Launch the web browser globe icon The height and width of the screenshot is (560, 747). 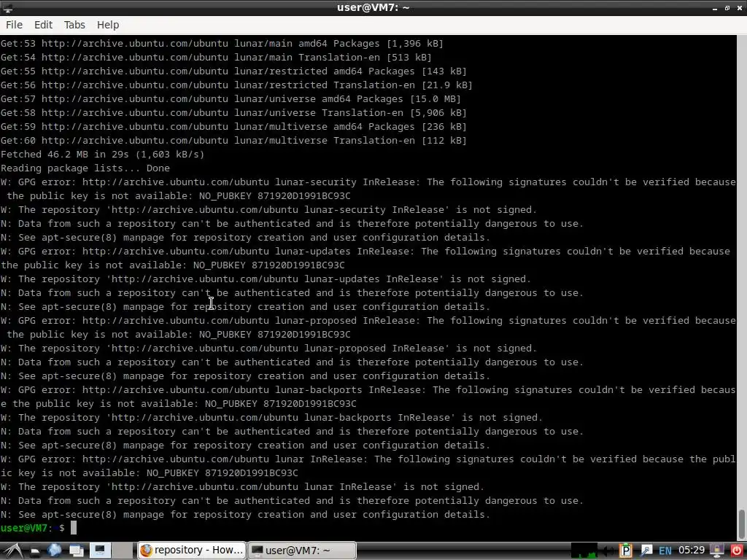[x=54, y=551]
